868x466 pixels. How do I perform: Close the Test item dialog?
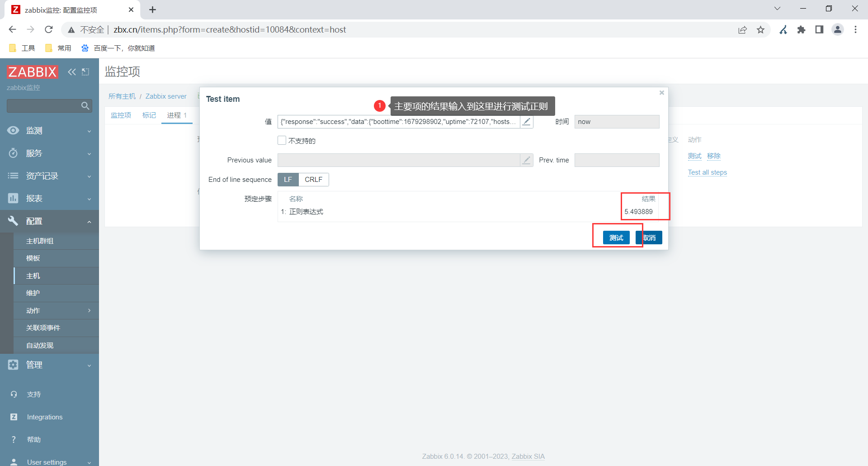tap(662, 93)
